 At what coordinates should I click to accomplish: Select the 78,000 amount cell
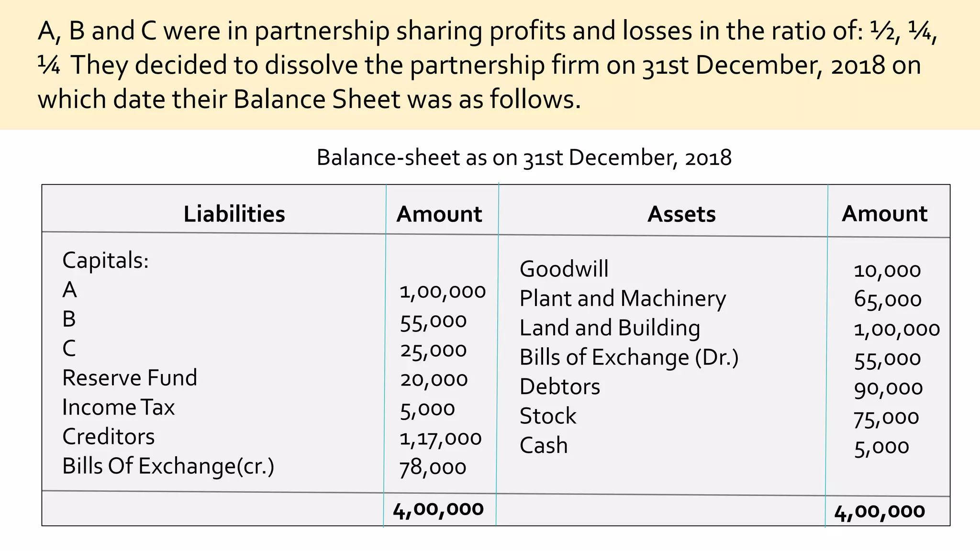pos(433,468)
